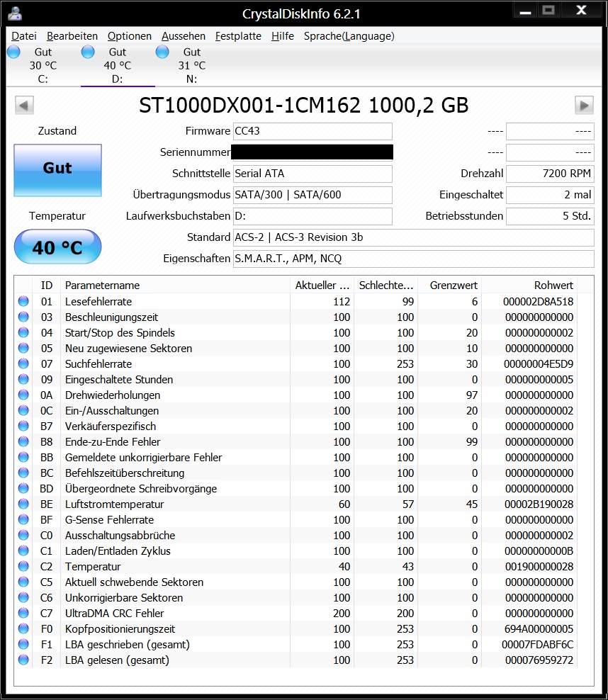Open the Sprache(Language) menu
Screen dimensions: 608x700
349,36
